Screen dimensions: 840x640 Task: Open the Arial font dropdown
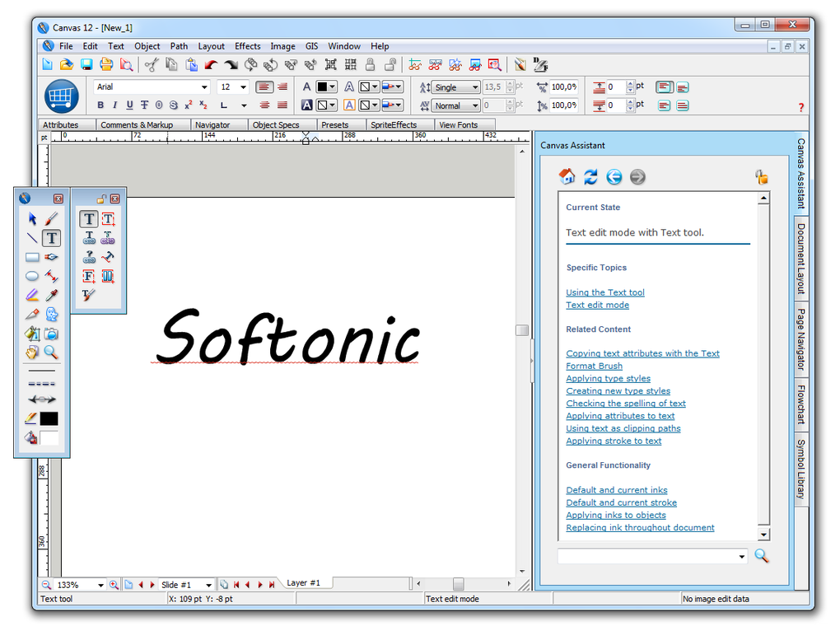coord(204,86)
